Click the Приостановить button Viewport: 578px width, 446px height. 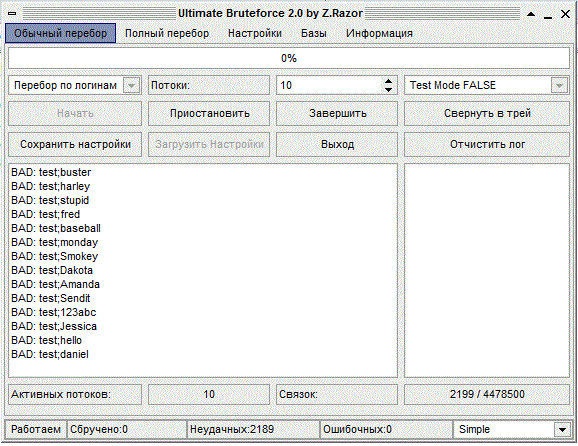coord(209,114)
